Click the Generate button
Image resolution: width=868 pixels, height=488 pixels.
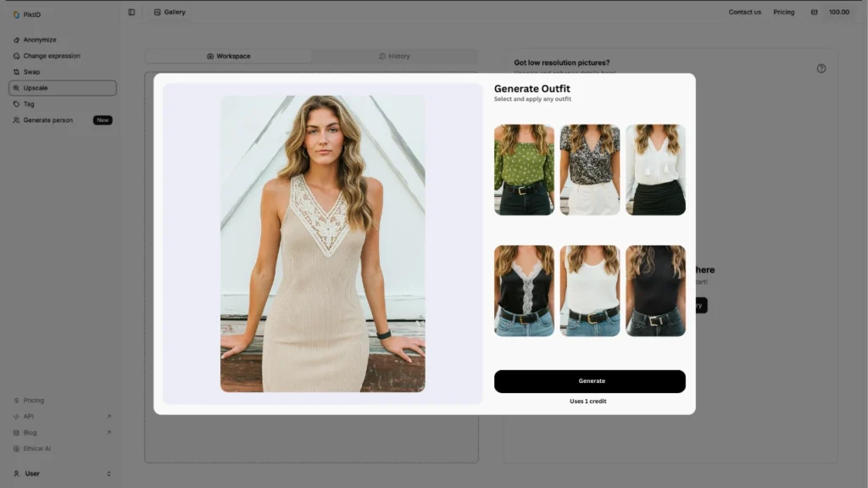[x=590, y=380]
